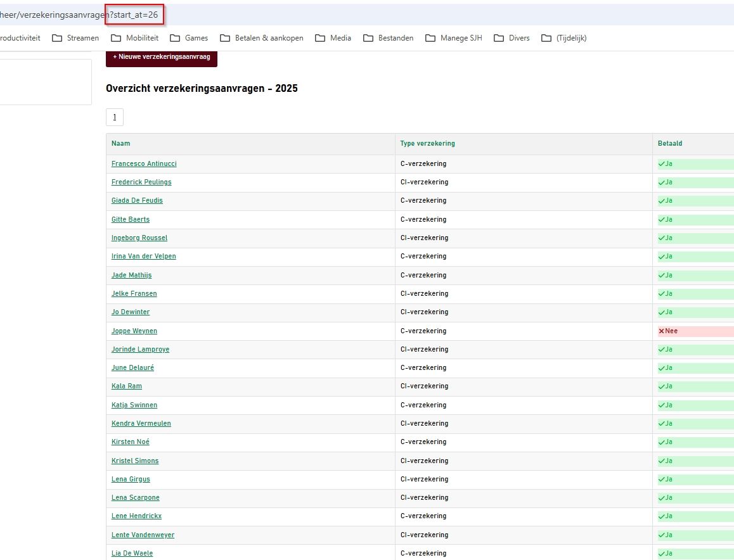Viewport: 734px width, 560px height.
Task: Open Lia De Waele's request link
Action: (x=132, y=554)
